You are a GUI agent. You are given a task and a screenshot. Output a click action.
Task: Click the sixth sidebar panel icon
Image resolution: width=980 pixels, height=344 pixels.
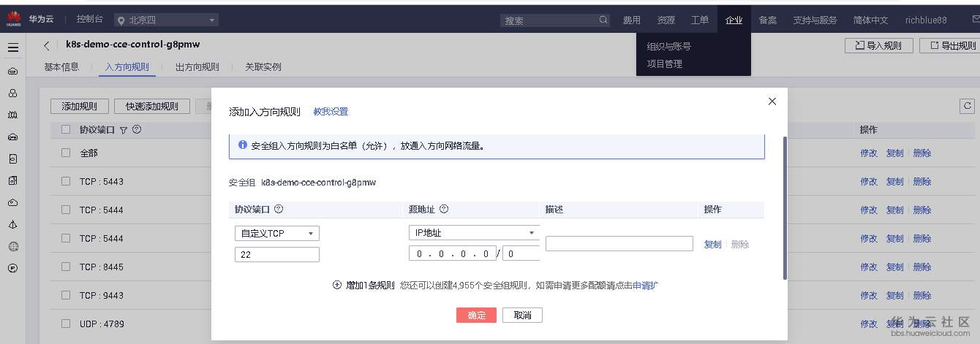pyautogui.click(x=13, y=180)
